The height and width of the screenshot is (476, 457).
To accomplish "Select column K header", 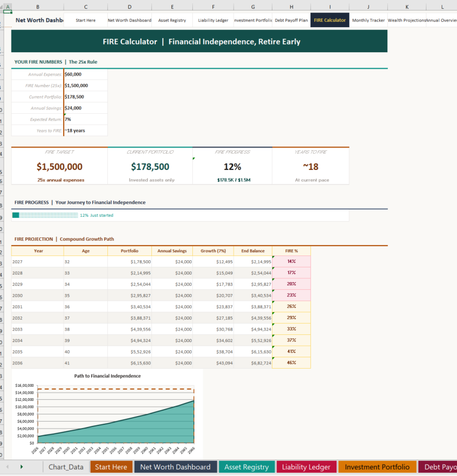I will (407, 7).
